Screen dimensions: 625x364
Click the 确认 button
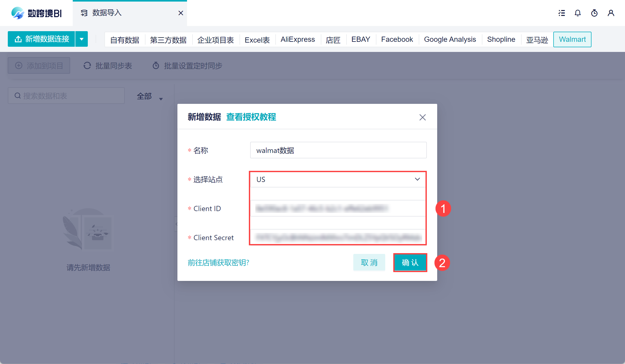410,262
